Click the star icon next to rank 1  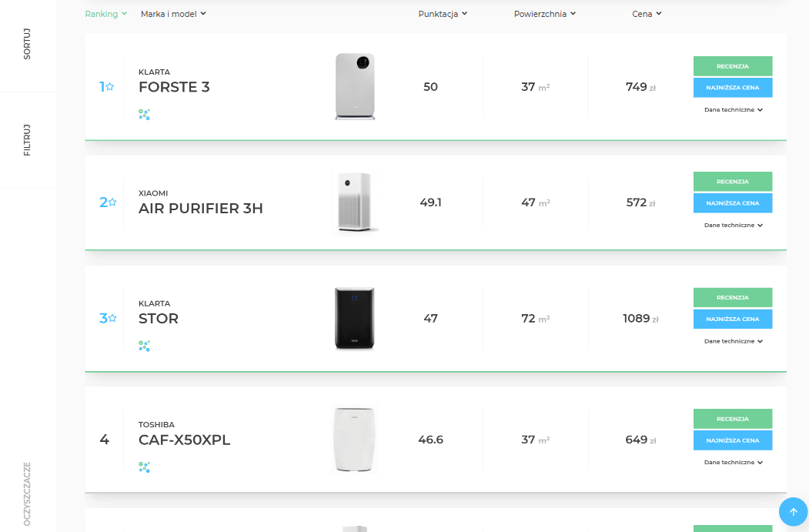[x=110, y=87]
